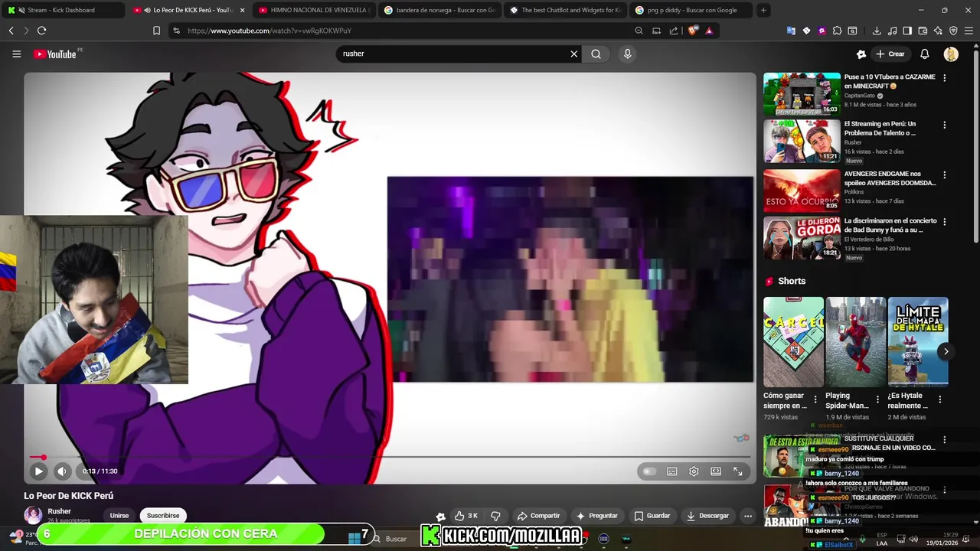Open the Brave Rewards triangle icon
This screenshot has height=551, width=980.
709,31
